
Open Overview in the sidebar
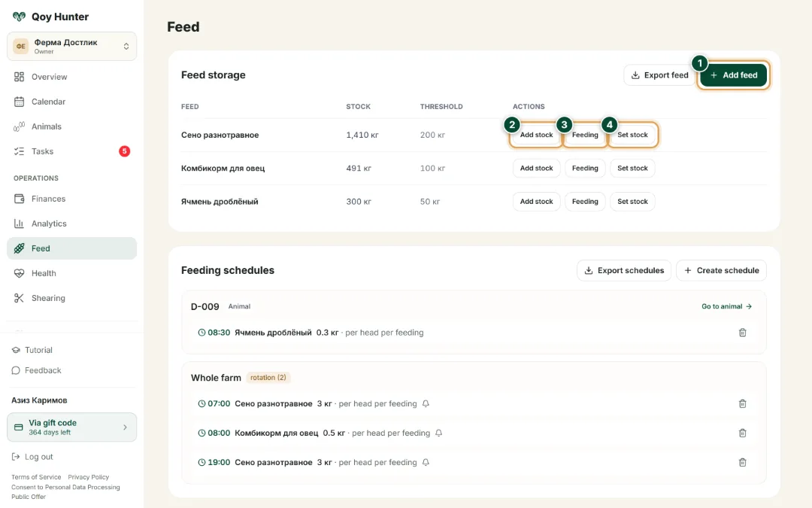72,77
